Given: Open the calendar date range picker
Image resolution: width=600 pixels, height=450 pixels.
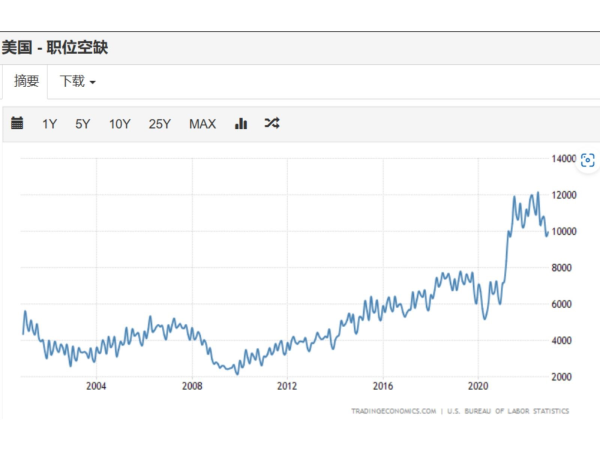Looking at the screenshot, I should tap(17, 123).
